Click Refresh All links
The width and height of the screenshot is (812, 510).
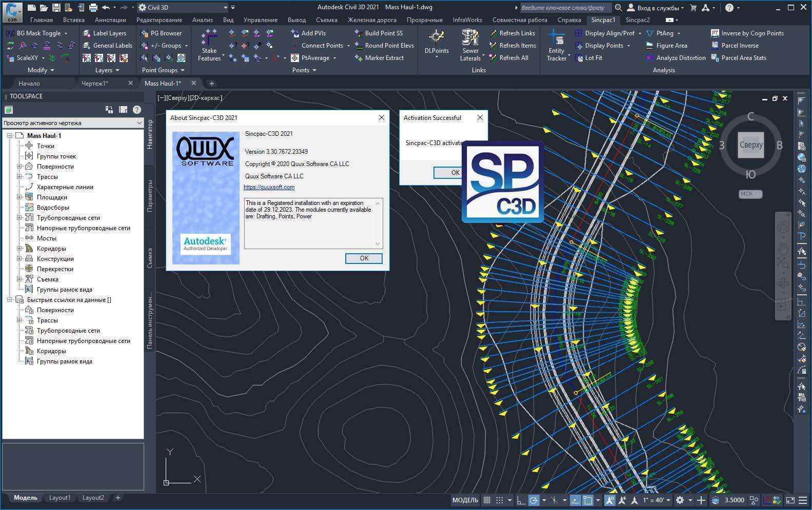508,57
